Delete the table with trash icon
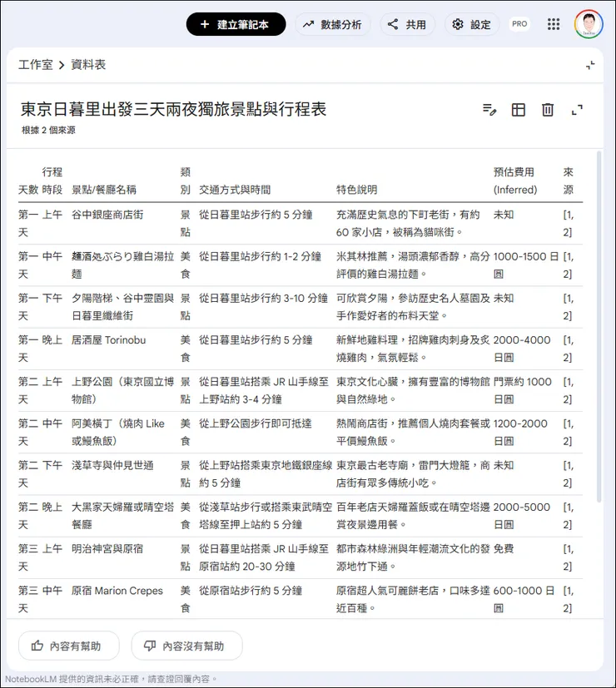Image resolution: width=616 pixels, height=688 pixels. [x=548, y=110]
